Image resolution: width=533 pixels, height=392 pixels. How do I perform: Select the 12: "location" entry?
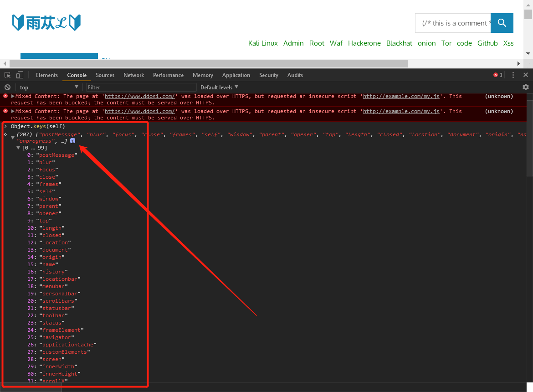[x=49, y=242]
